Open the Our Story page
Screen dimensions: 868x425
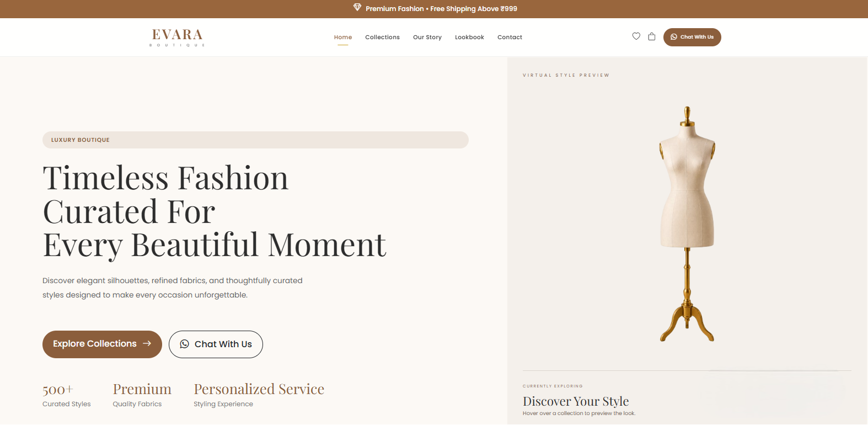click(x=427, y=37)
